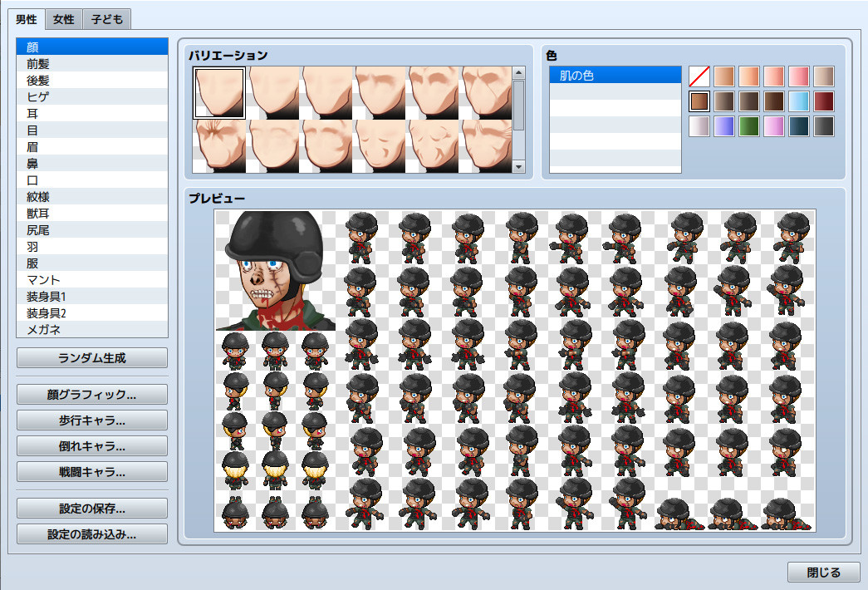Click 設定の読み込み to load settings

click(91, 533)
